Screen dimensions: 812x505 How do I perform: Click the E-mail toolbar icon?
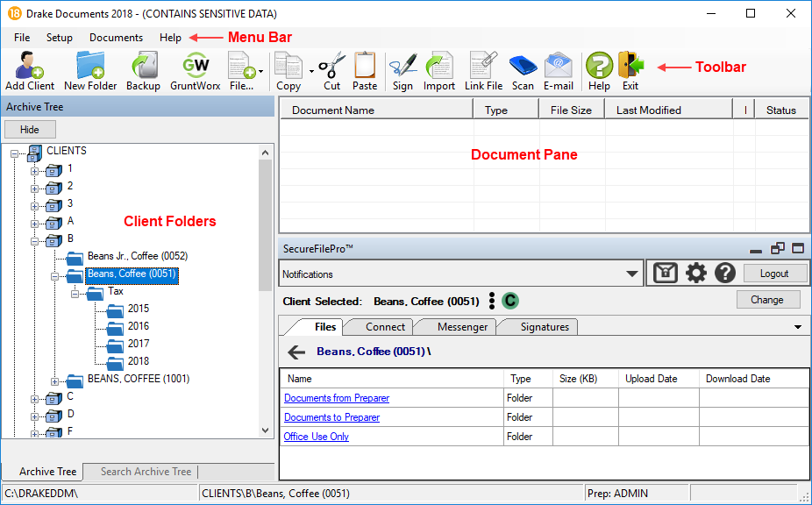click(559, 72)
